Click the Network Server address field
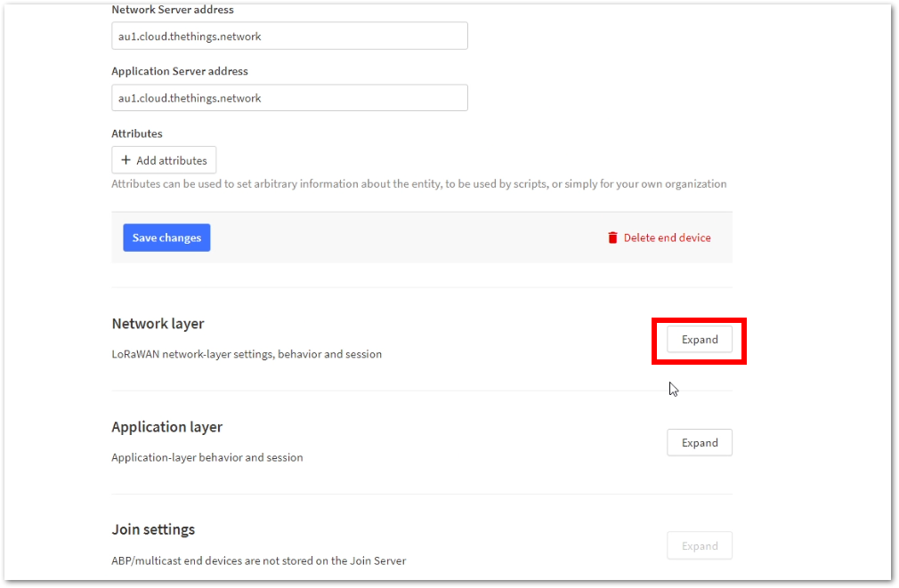The image size is (899, 588). (289, 36)
